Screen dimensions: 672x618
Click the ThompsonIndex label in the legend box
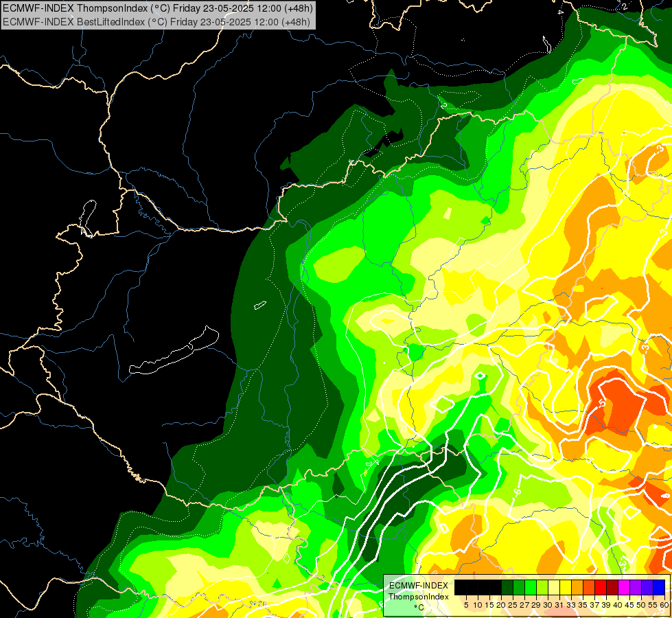pos(419,597)
